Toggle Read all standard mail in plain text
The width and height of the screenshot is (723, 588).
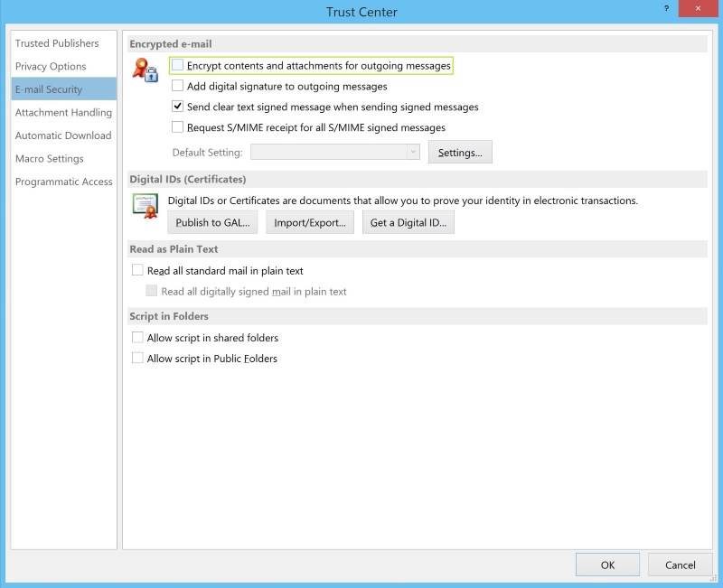138,270
